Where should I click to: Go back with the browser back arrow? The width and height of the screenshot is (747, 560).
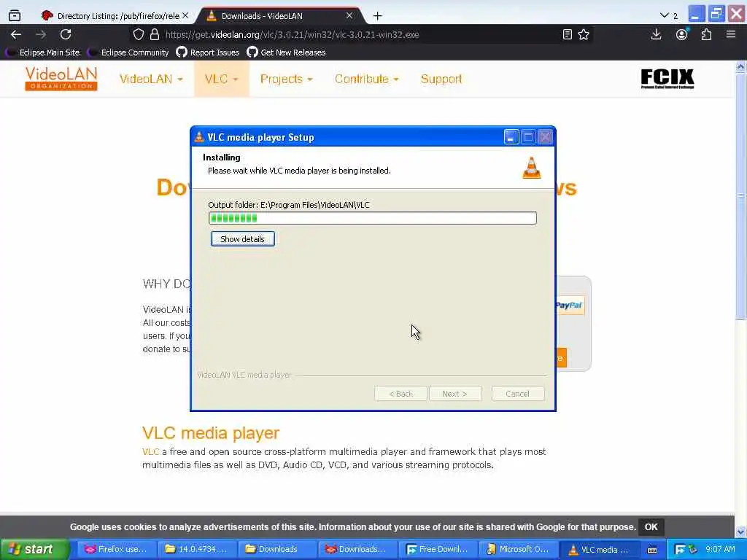point(16,34)
